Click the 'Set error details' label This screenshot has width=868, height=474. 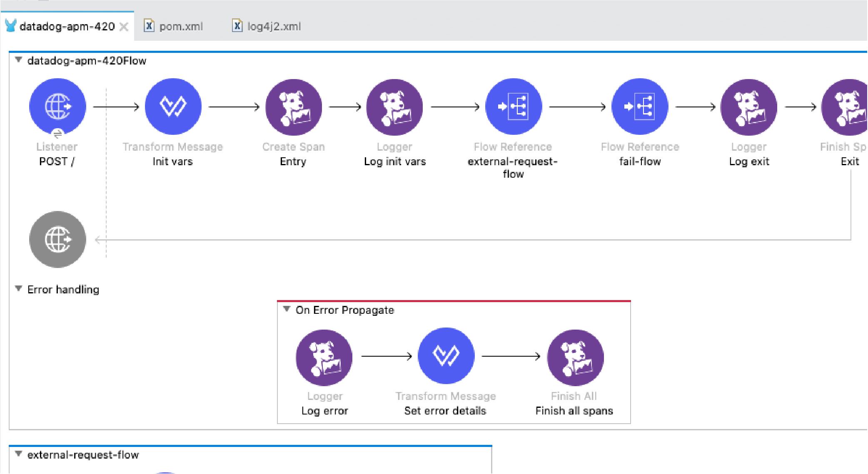[x=445, y=411]
